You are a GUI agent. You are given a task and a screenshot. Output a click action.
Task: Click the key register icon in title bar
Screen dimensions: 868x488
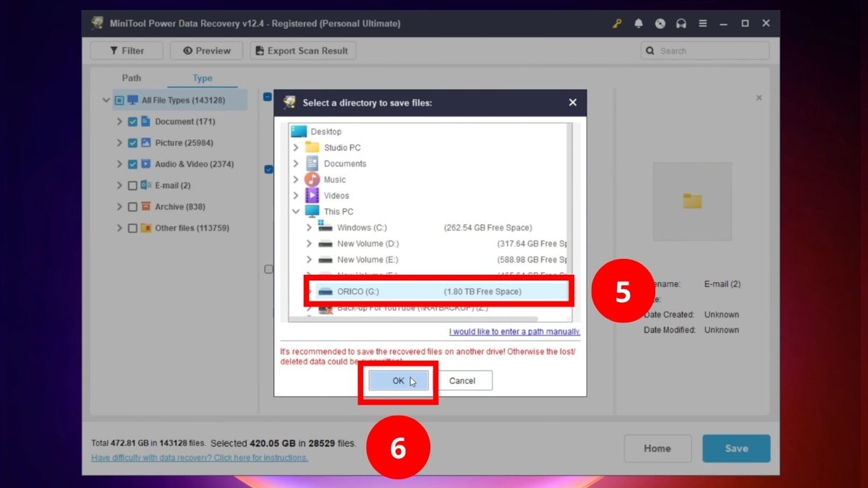tap(617, 23)
